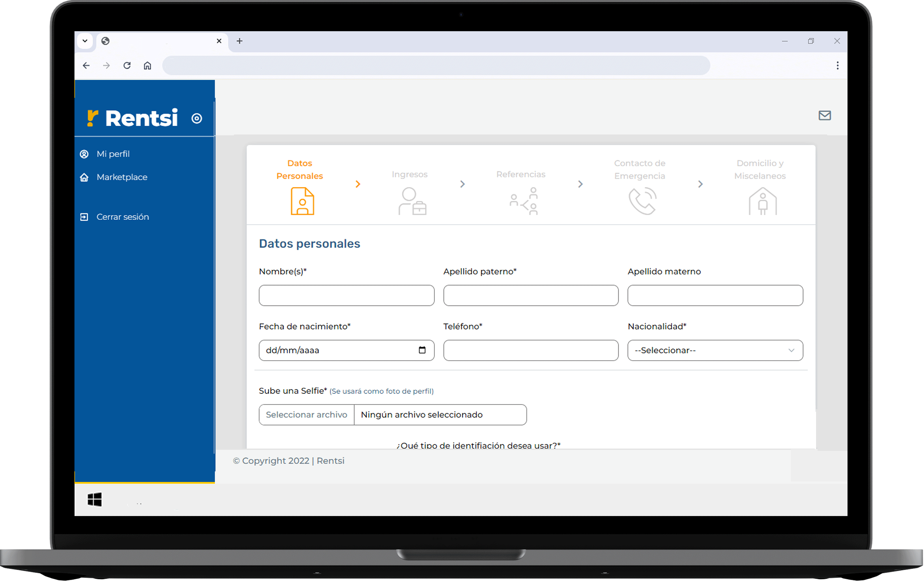
Task: Go back in the browser
Action: click(x=86, y=66)
